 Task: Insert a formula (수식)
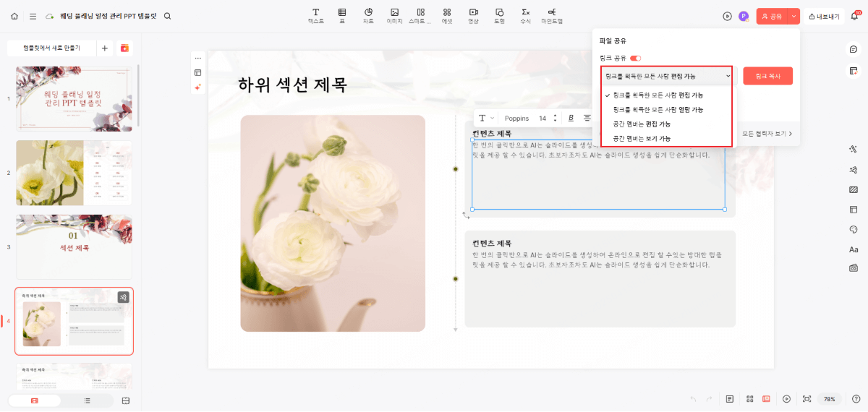click(x=526, y=16)
